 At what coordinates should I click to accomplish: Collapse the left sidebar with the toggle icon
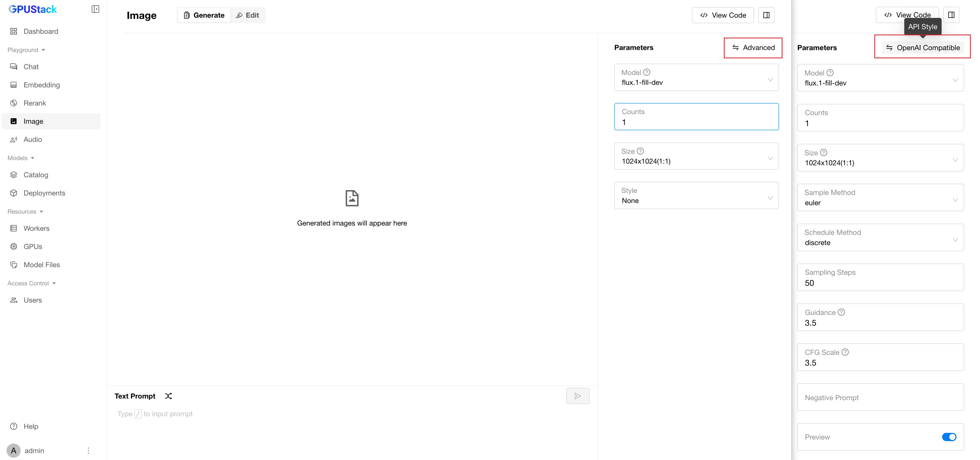point(95,9)
